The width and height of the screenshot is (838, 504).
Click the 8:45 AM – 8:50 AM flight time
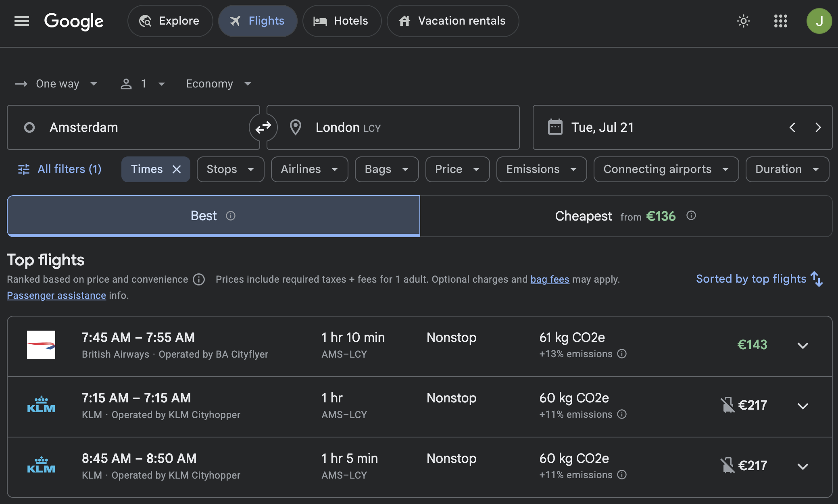pyautogui.click(x=139, y=458)
